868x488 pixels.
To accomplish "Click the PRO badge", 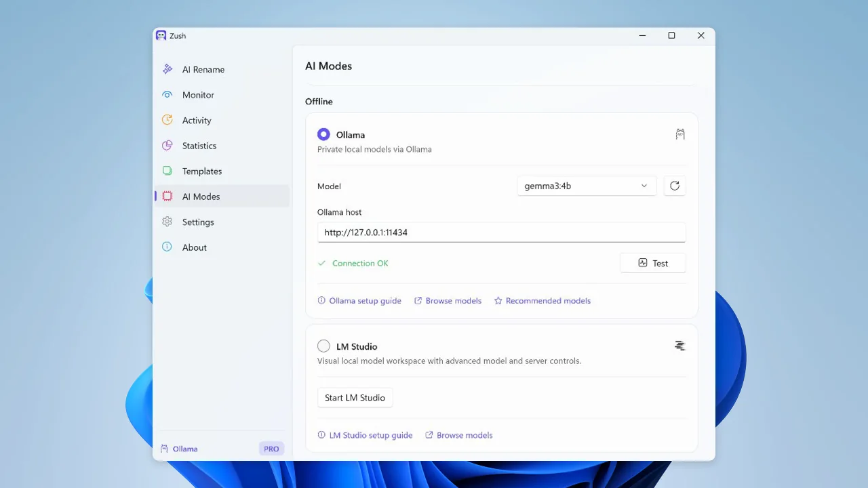I will click(271, 449).
